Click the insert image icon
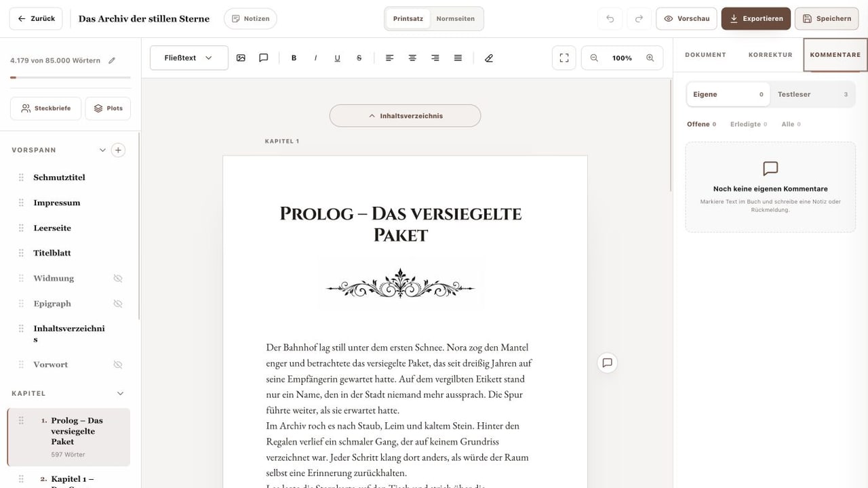 (241, 58)
